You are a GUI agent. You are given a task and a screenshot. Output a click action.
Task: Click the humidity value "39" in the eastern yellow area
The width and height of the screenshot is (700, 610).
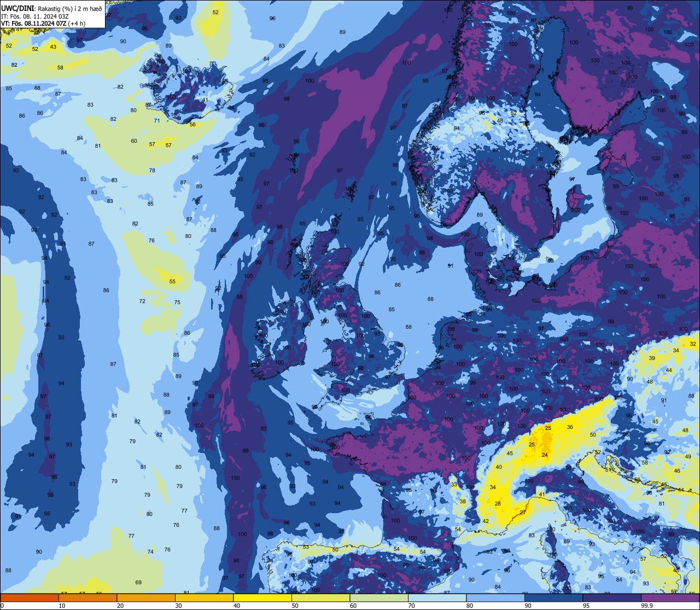click(x=652, y=358)
